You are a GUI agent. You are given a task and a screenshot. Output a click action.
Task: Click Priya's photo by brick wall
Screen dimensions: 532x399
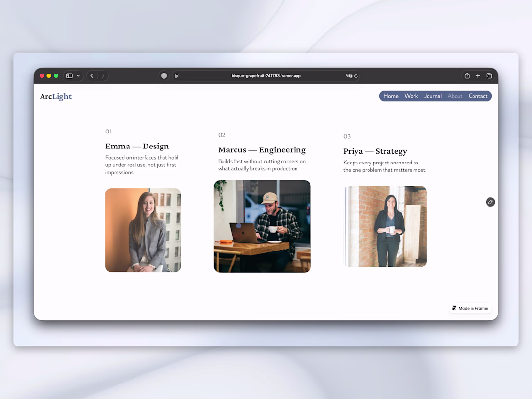point(385,226)
